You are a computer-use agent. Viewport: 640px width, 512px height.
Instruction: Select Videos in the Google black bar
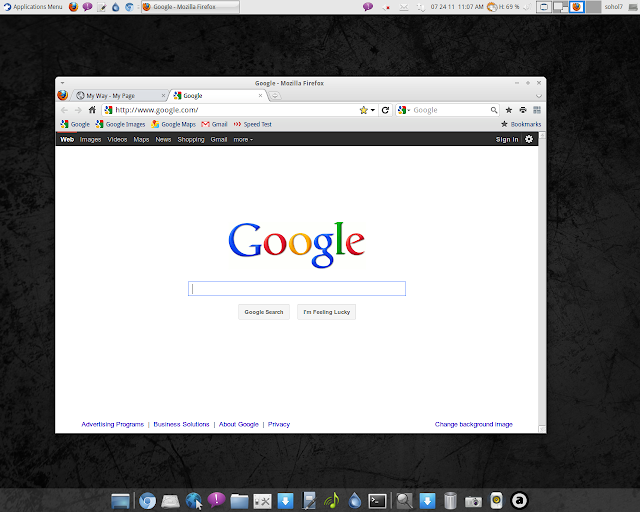click(117, 140)
